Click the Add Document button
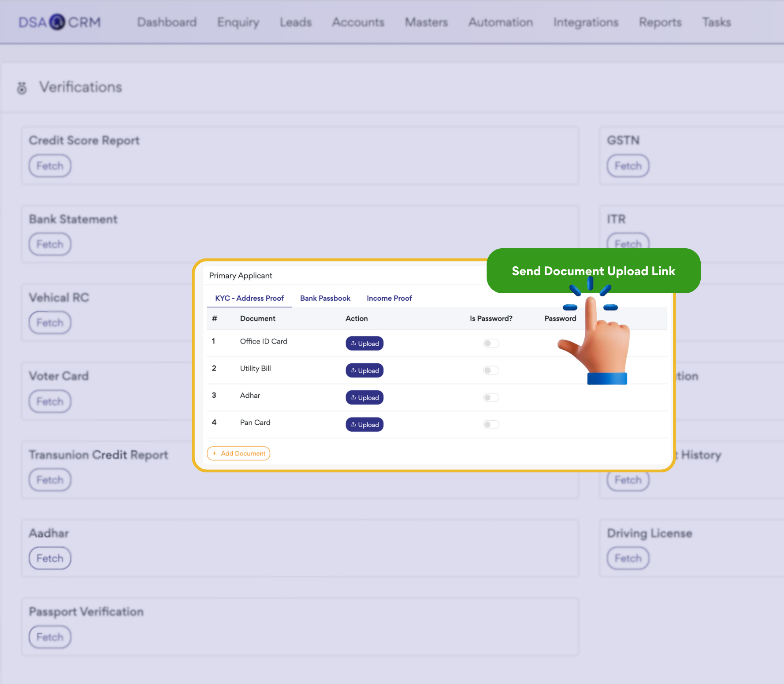The width and height of the screenshot is (784, 684). pyautogui.click(x=238, y=453)
